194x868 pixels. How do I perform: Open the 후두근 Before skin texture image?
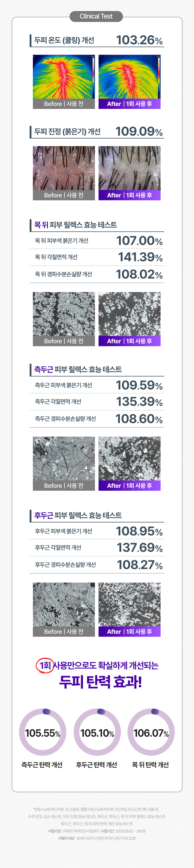[x=64, y=605]
